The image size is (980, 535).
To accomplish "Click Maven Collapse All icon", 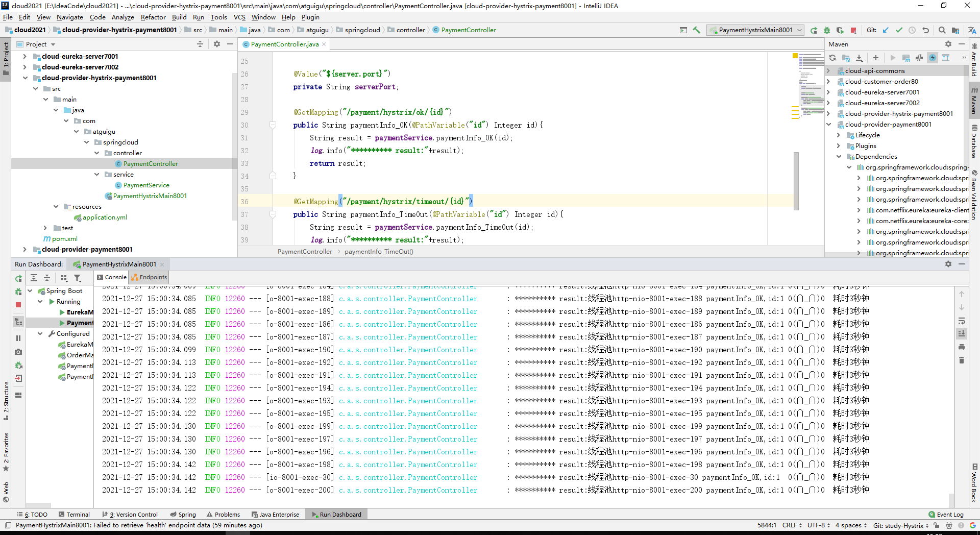I will tap(946, 58).
